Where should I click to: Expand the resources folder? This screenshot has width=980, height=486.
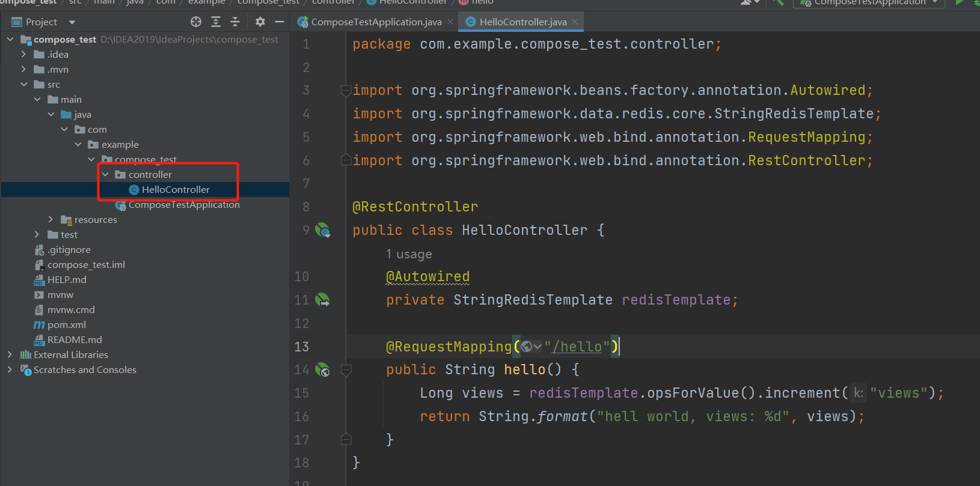pyautogui.click(x=51, y=220)
